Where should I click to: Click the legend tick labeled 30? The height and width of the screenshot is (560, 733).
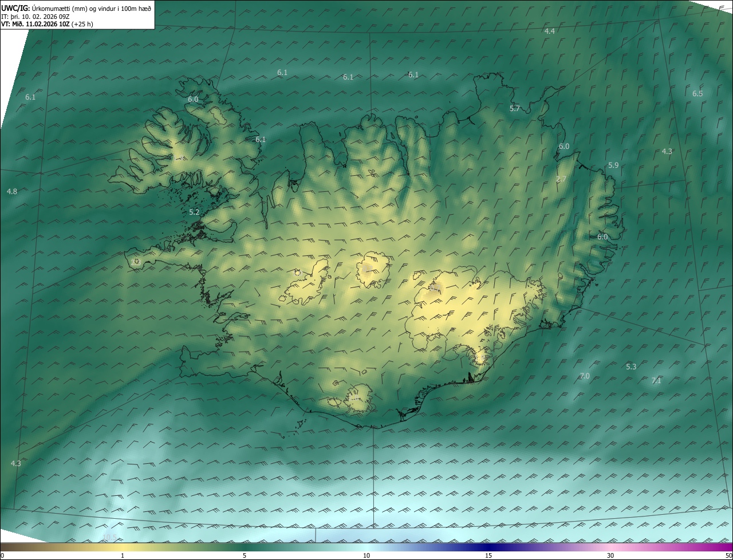tap(610, 555)
